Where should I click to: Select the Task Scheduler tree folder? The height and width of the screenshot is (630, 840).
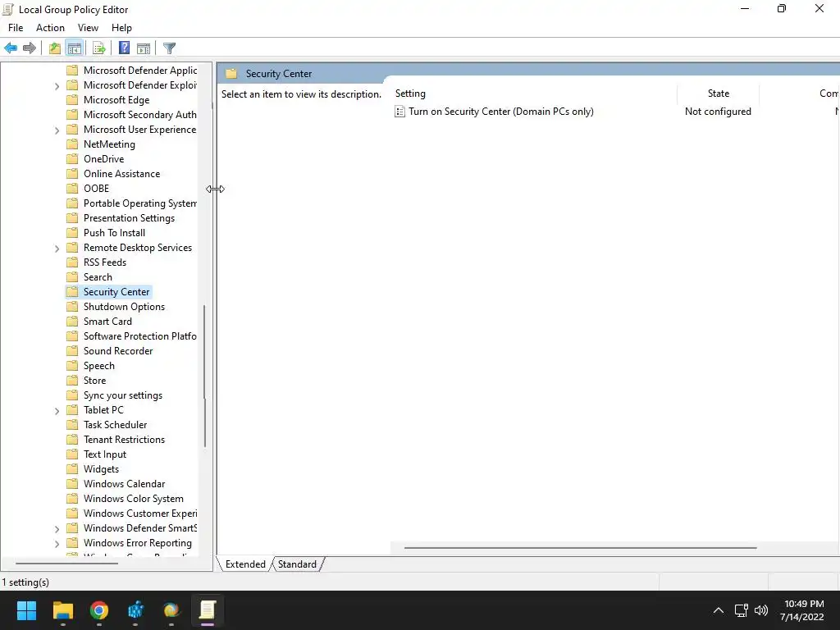click(115, 425)
